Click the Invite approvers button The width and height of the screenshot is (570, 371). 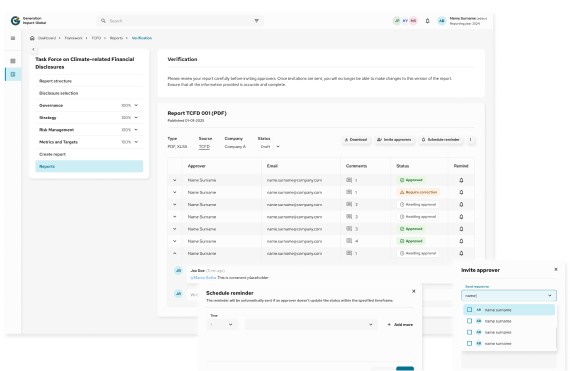pos(394,140)
